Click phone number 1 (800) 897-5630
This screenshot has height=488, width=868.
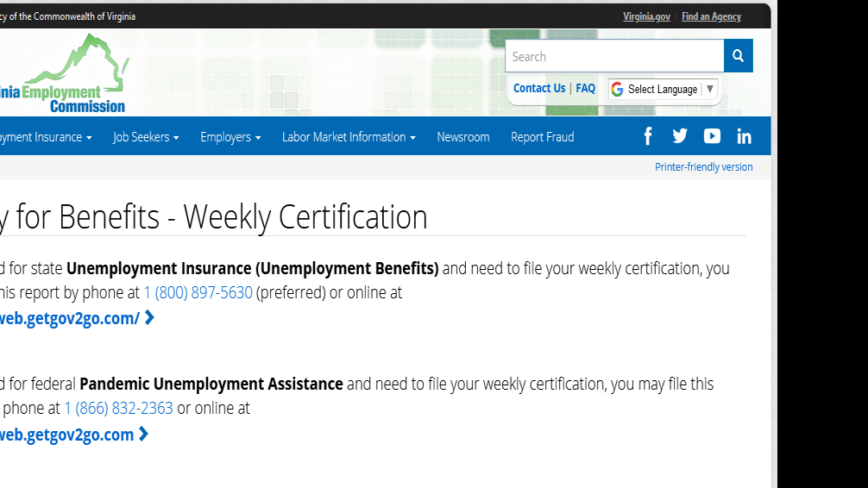198,292
